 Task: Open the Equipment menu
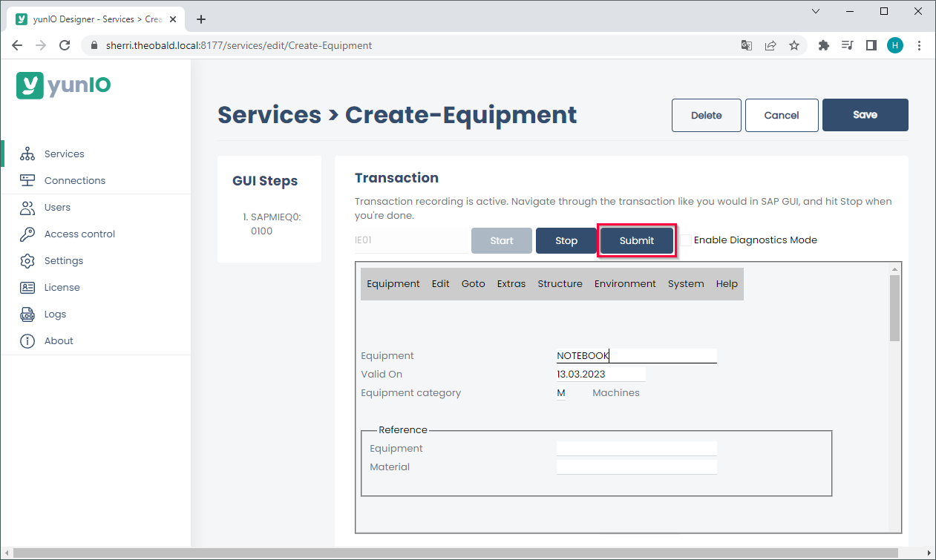pos(393,284)
